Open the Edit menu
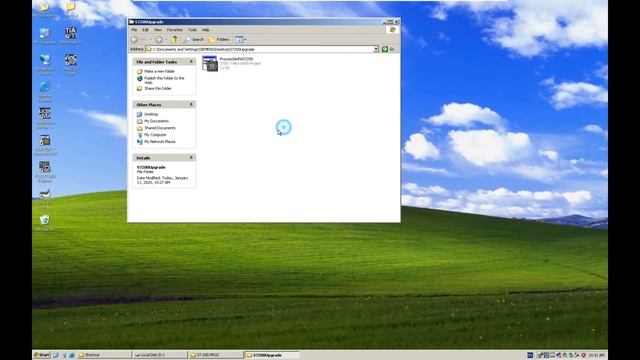This screenshot has height=360, width=640. [x=145, y=30]
